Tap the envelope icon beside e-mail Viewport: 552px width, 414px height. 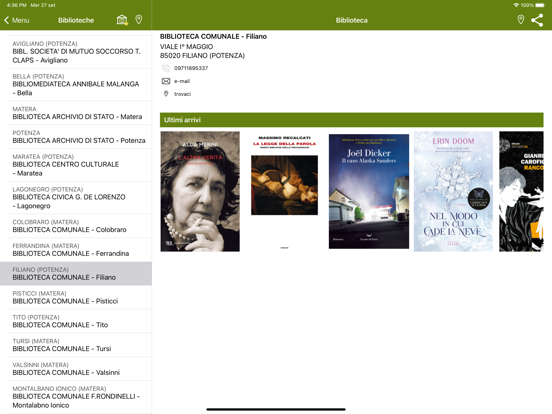click(x=166, y=81)
